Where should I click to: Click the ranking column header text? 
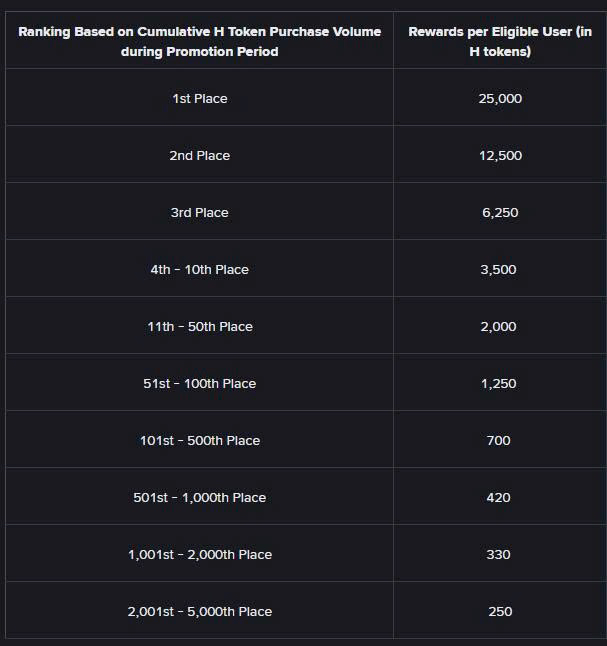[199, 41]
